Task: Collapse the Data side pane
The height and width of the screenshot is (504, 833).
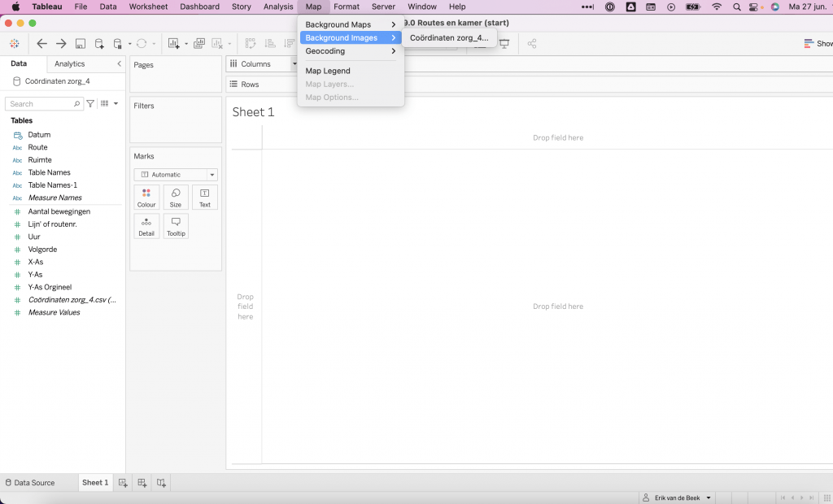Action: pyautogui.click(x=120, y=63)
